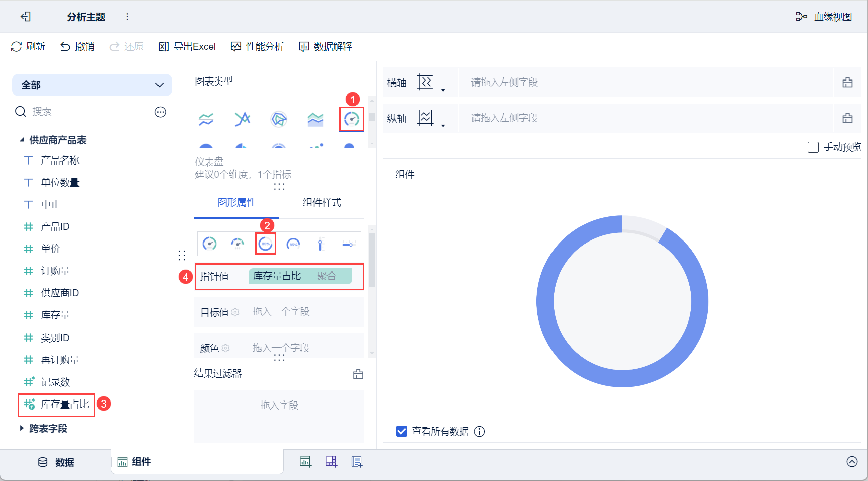
Task: Pick the percentage ring gauge style
Action: pyautogui.click(x=265, y=244)
